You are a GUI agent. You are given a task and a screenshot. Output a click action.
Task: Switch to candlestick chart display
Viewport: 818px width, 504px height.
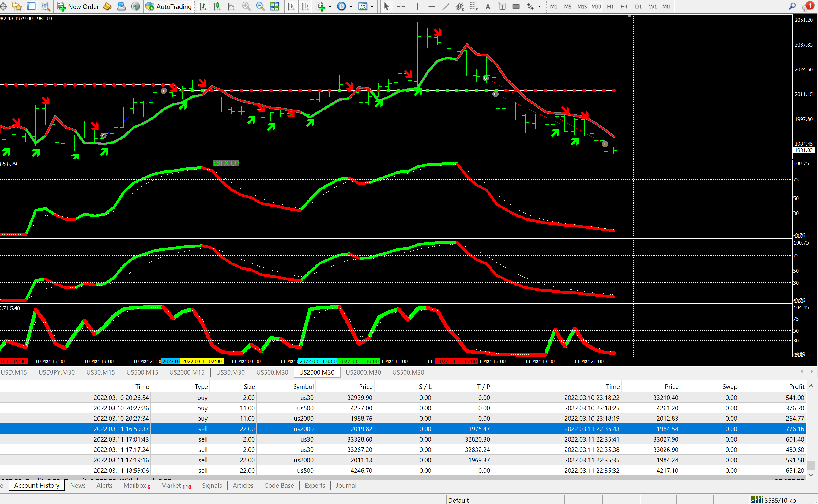tap(217, 6)
